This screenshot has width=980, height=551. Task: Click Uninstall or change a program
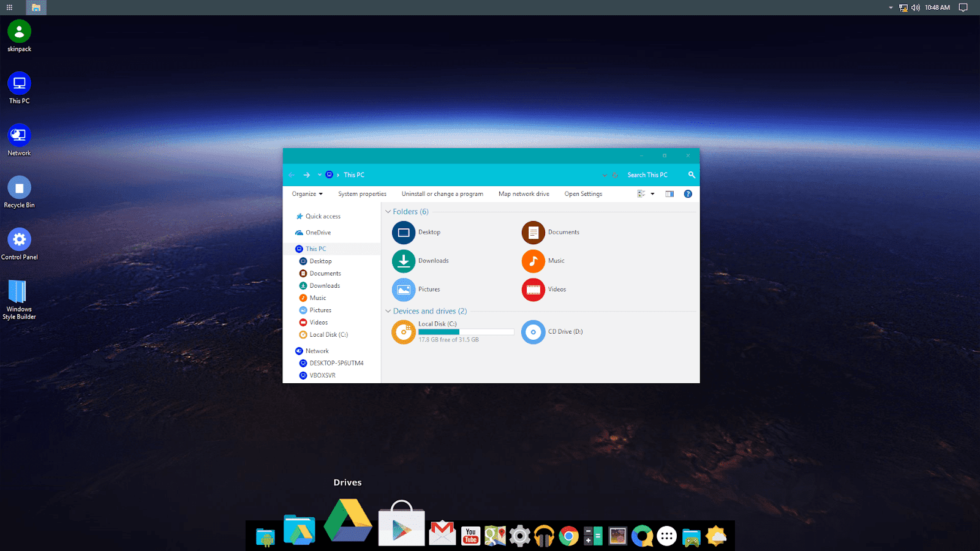[442, 193]
